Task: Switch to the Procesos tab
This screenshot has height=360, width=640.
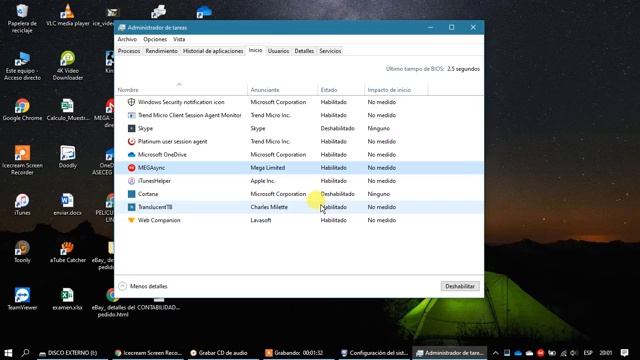Action: click(129, 51)
